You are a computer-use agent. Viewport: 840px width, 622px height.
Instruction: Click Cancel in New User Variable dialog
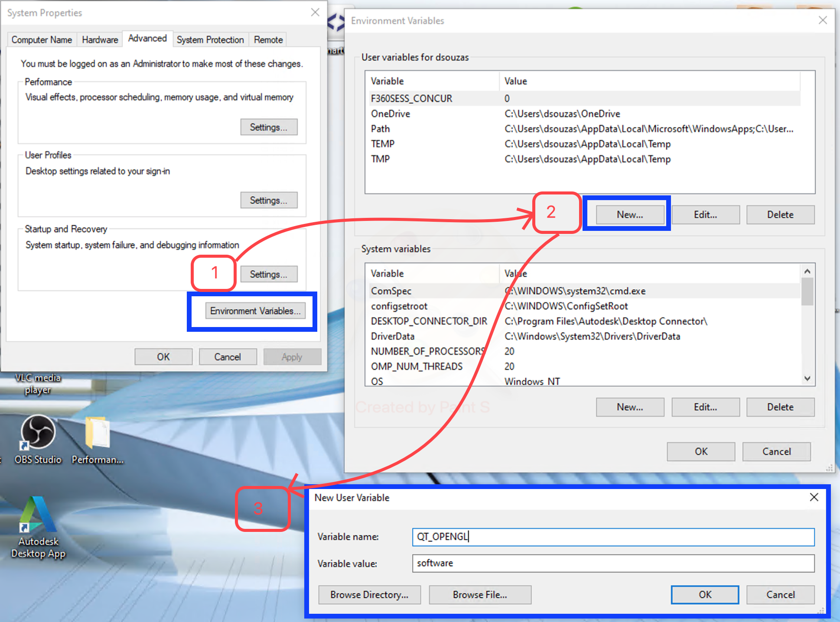[780, 595]
